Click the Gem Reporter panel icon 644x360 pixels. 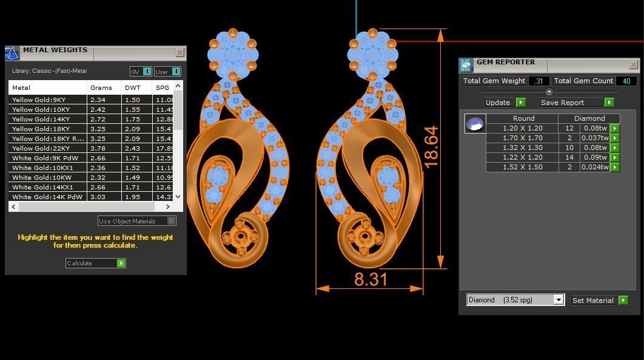coord(466,66)
